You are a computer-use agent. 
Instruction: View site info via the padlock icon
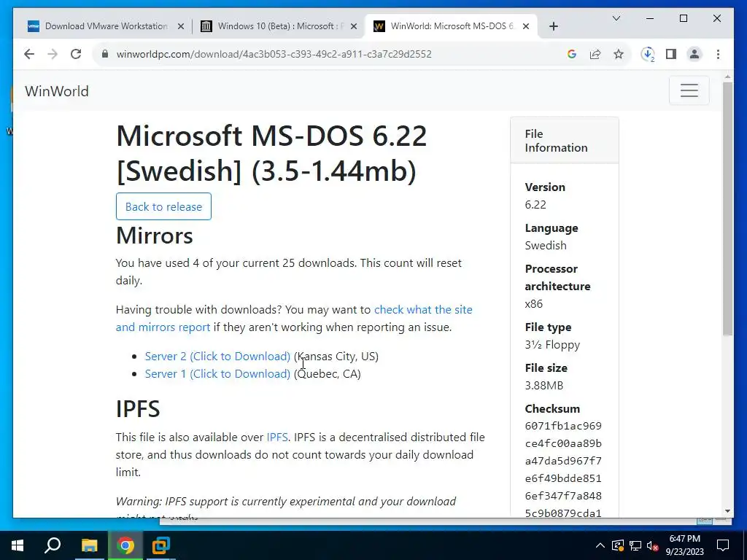(105, 54)
